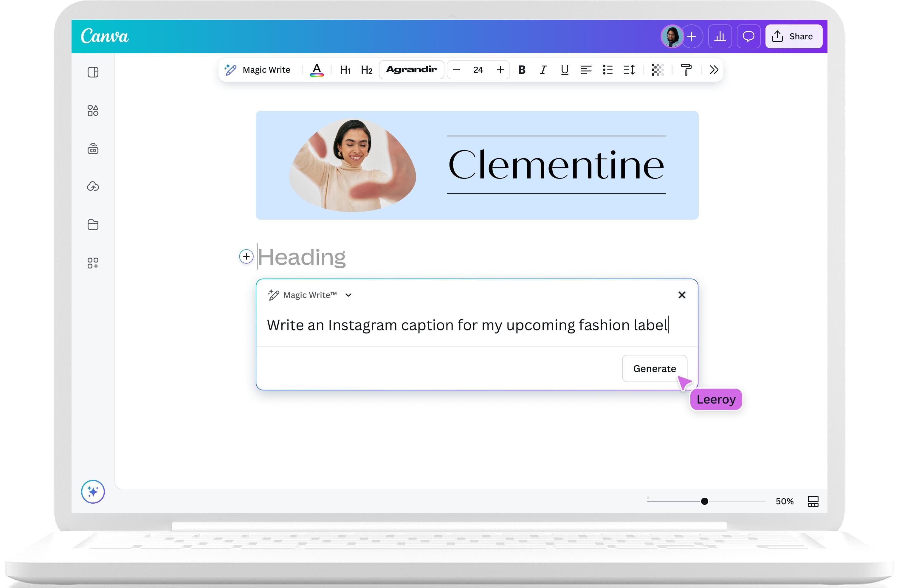This screenshot has height=588, width=899.
Task: Click the 50% zoom level
Action: 785,501
